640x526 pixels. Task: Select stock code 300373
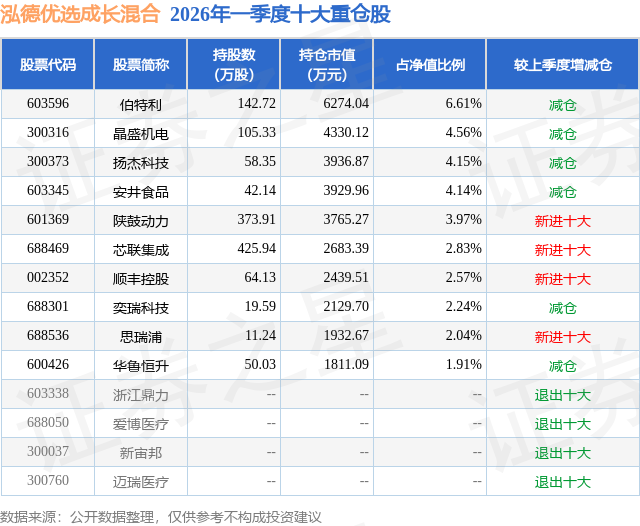pyautogui.click(x=48, y=162)
